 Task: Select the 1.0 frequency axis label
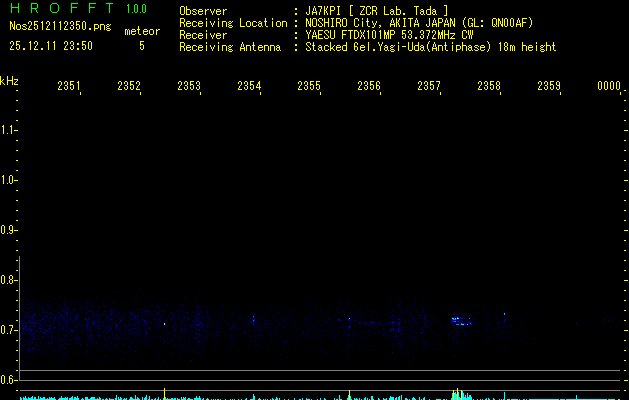click(9, 181)
